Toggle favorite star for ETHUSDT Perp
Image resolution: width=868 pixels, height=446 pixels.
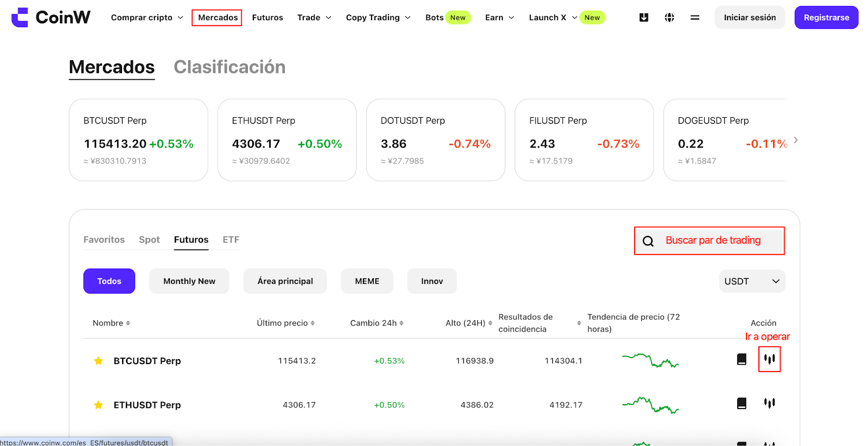[x=98, y=405]
